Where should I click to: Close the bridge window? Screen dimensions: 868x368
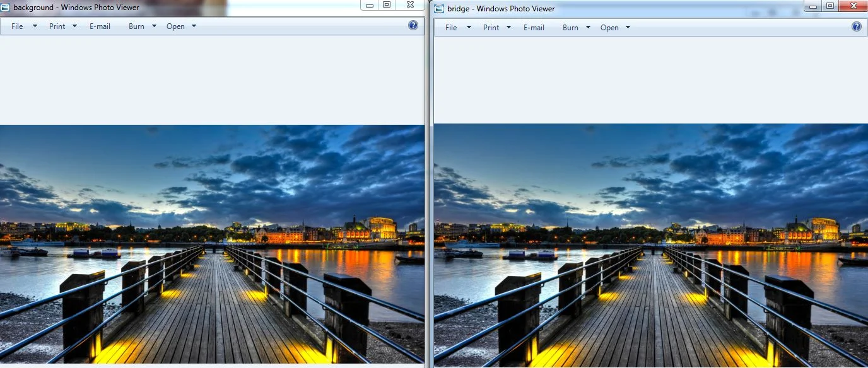853,6
